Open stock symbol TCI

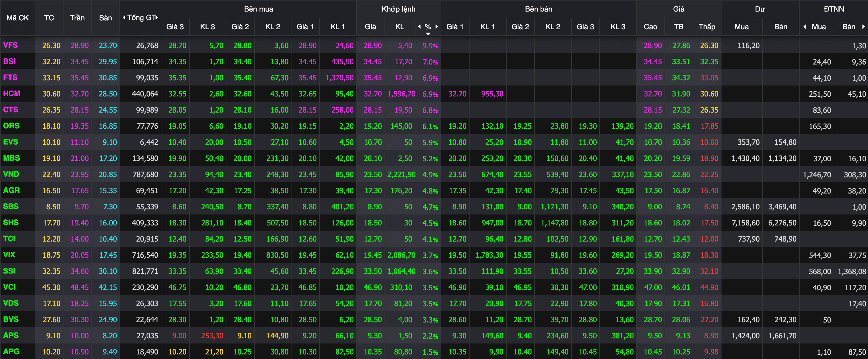tap(9, 239)
